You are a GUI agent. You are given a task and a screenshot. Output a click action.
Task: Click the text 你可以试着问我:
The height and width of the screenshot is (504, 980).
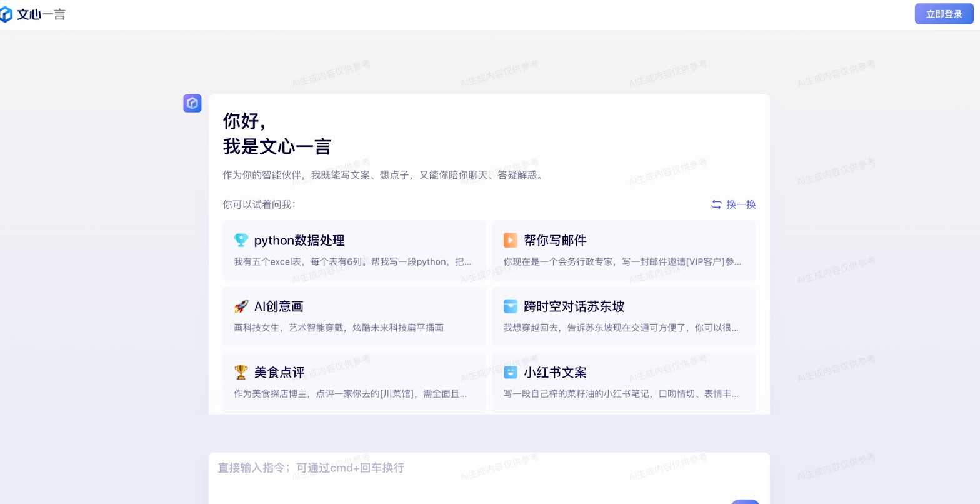[259, 204]
